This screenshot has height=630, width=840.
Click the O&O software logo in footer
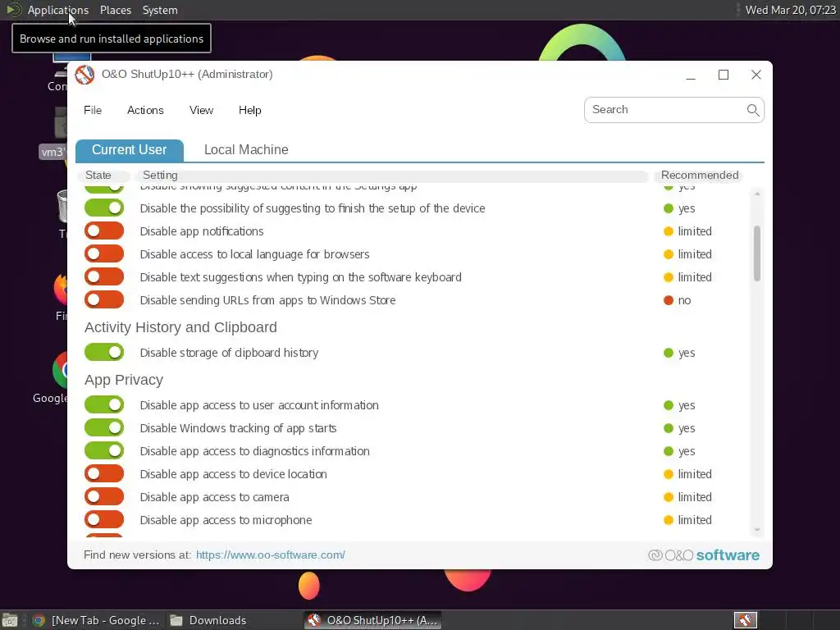click(x=703, y=555)
